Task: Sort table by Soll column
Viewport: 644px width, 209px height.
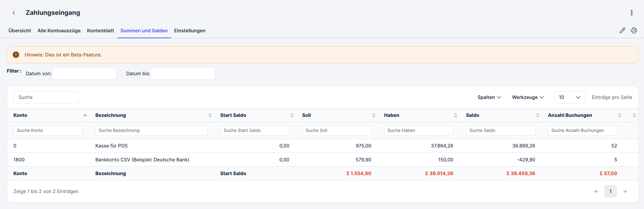Action: (x=374, y=115)
